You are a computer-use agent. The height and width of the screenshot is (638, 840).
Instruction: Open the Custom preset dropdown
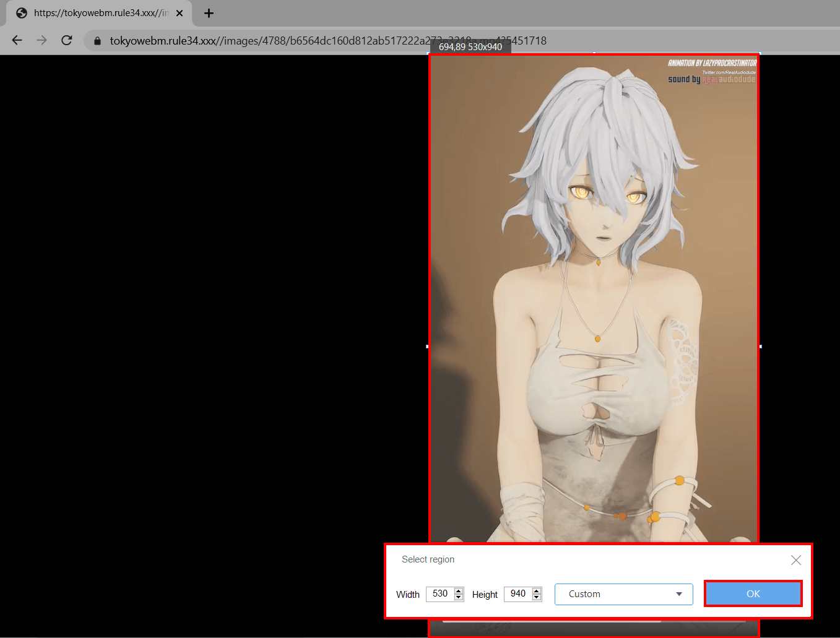[623, 594]
